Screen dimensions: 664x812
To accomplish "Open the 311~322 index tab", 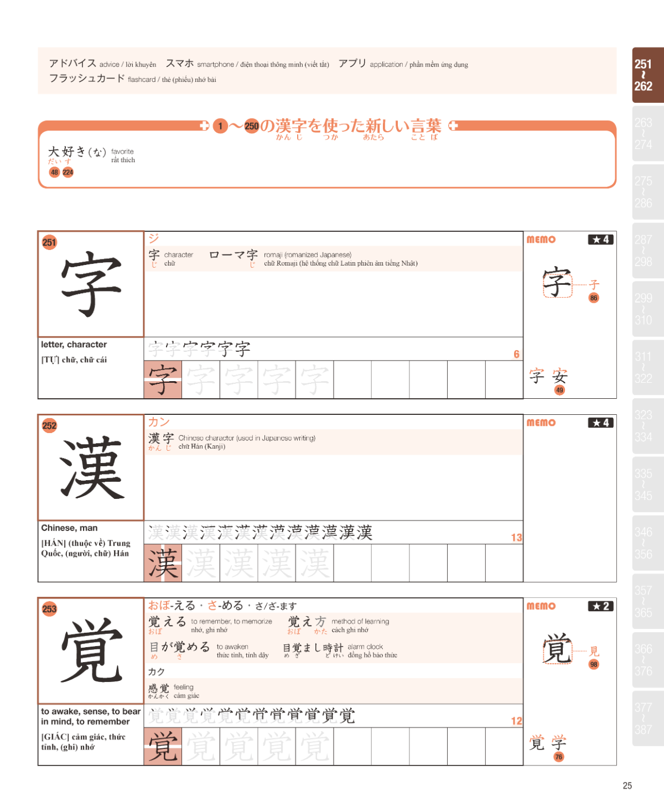I will (648, 368).
